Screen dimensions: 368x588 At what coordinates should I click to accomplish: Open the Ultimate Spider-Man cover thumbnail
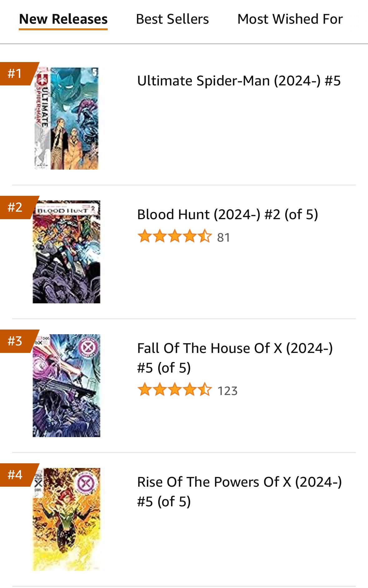click(x=66, y=118)
